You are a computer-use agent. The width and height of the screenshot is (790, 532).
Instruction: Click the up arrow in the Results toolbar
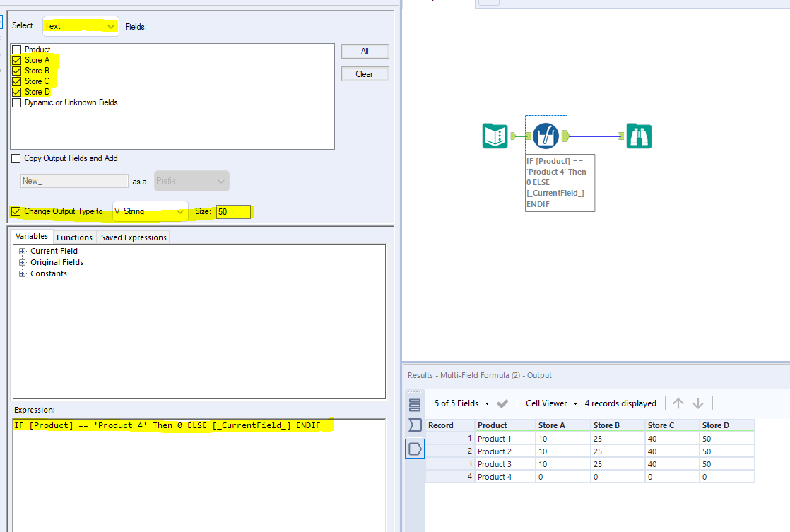678,403
